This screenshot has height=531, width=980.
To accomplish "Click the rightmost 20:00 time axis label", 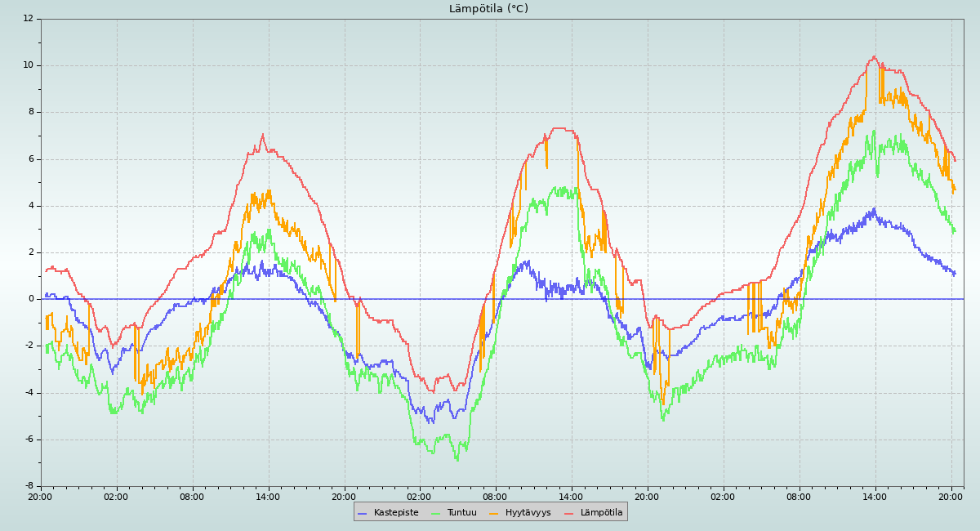I will tap(951, 496).
